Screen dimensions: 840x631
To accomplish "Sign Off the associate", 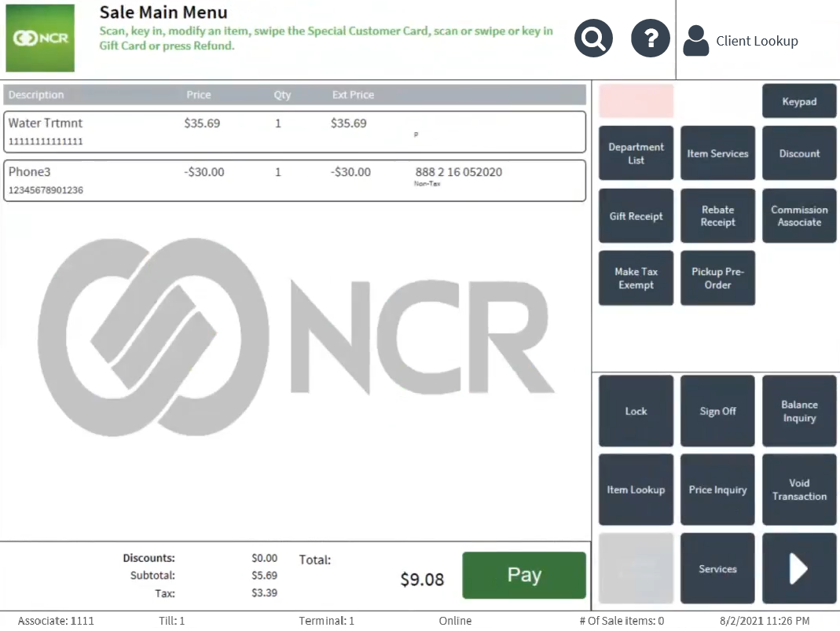I will click(x=718, y=411).
